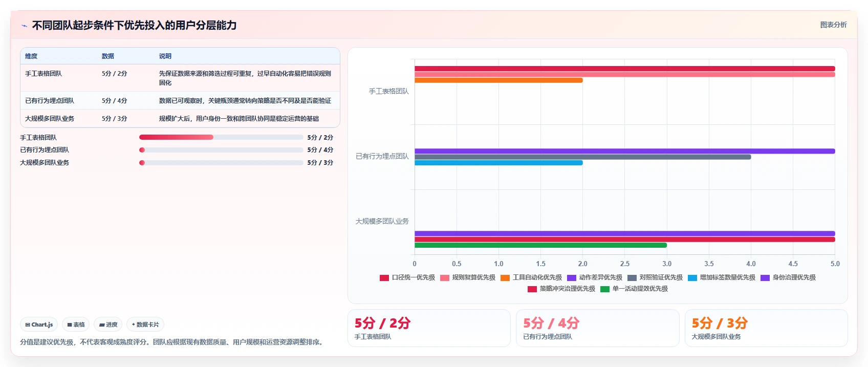Image resolution: width=868 pixels, height=367 pixels.
Task: Click the Chart.js tag
Action: [39, 325]
